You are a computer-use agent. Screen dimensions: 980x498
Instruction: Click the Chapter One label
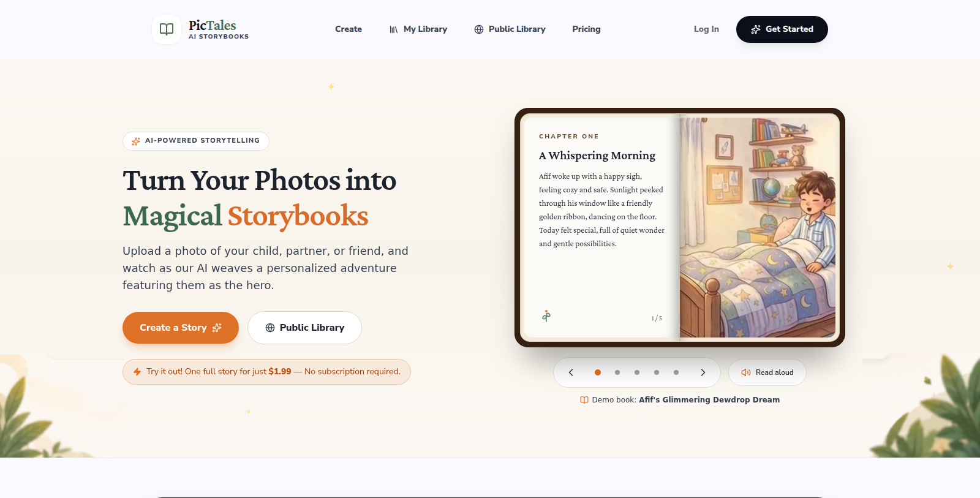tap(569, 137)
